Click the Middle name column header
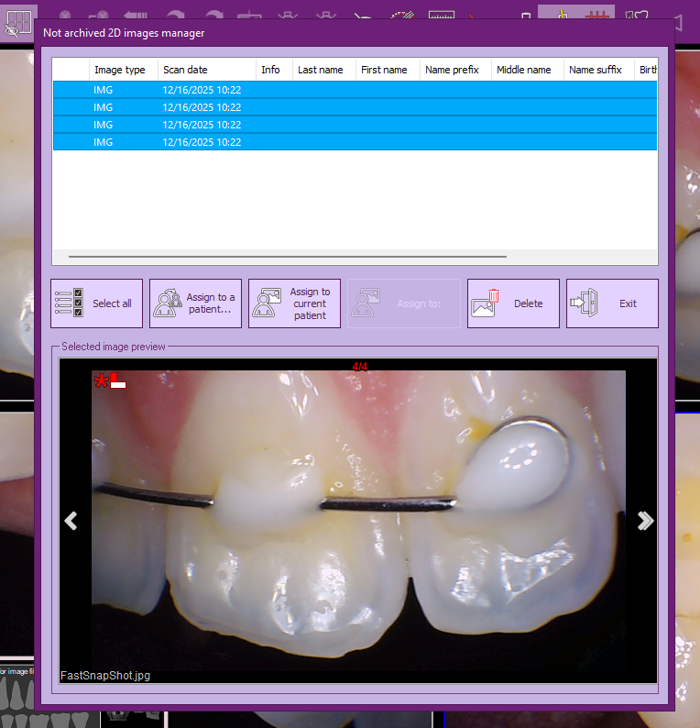Screen dimensions: 700x728 click(x=526, y=70)
